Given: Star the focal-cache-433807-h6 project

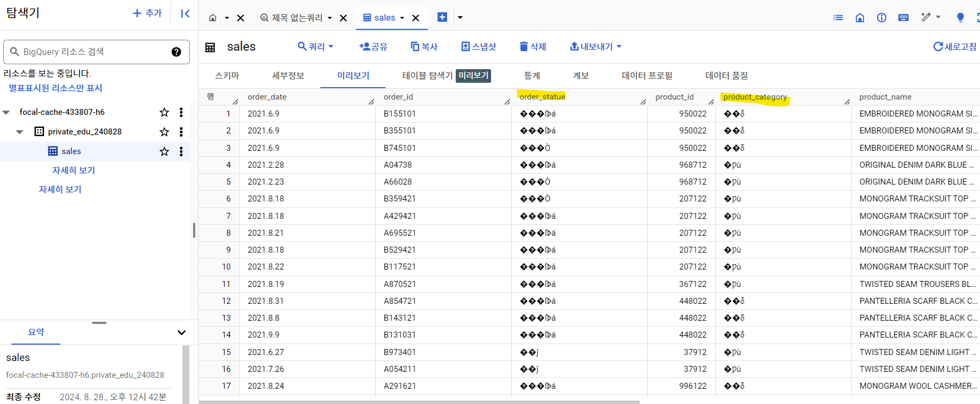Looking at the screenshot, I should [164, 112].
